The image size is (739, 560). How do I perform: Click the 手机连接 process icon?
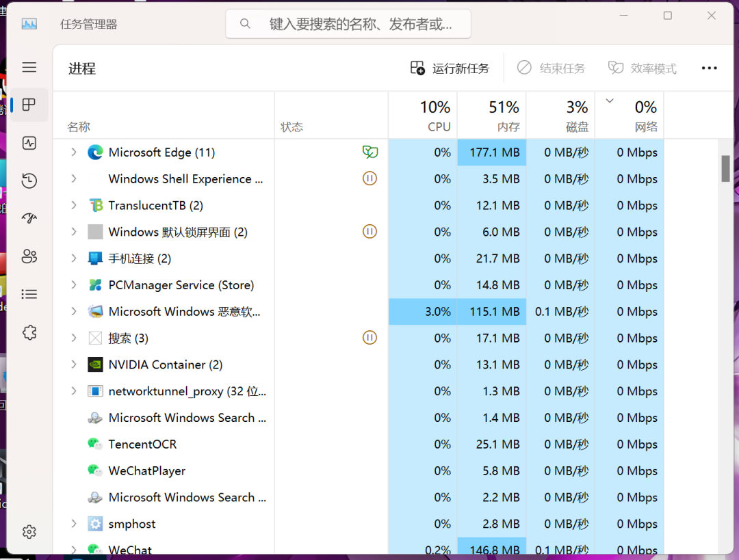(x=95, y=258)
